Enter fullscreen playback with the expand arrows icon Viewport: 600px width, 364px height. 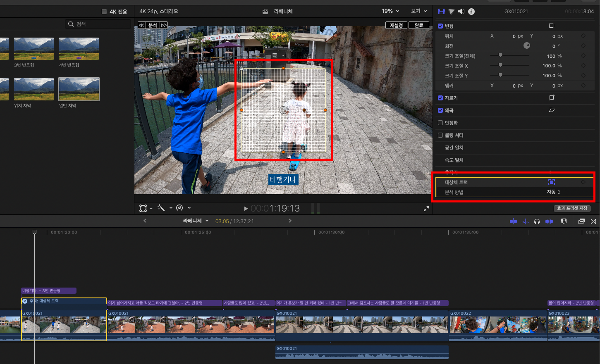426,209
